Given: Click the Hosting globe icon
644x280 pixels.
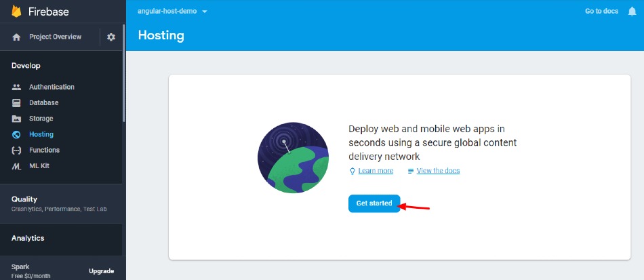Looking at the screenshot, I should 16,134.
